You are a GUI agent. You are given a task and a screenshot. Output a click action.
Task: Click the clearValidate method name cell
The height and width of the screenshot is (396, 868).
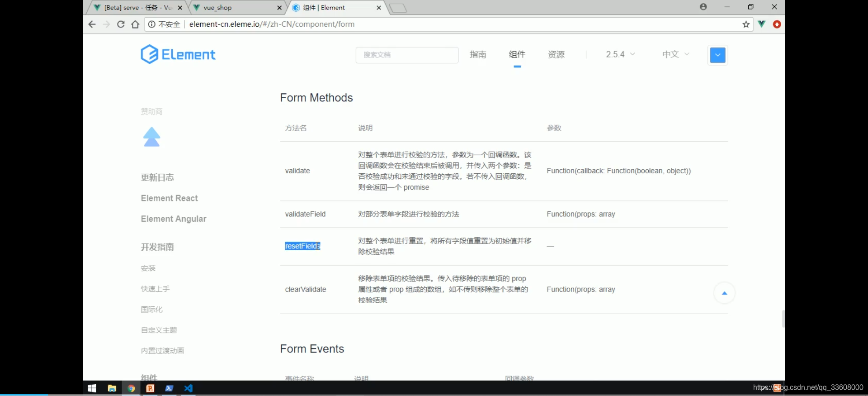tap(306, 290)
